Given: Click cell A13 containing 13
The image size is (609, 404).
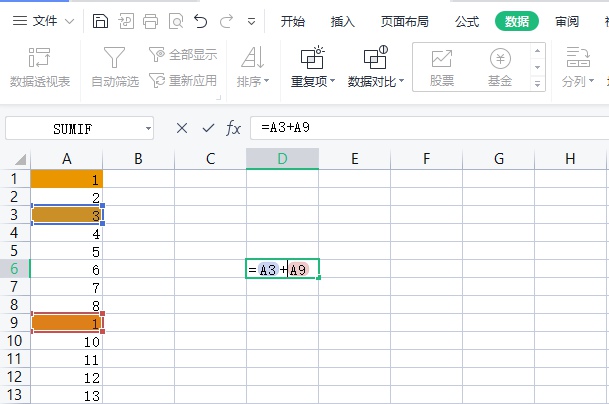Looking at the screenshot, I should pyautogui.click(x=66, y=395).
